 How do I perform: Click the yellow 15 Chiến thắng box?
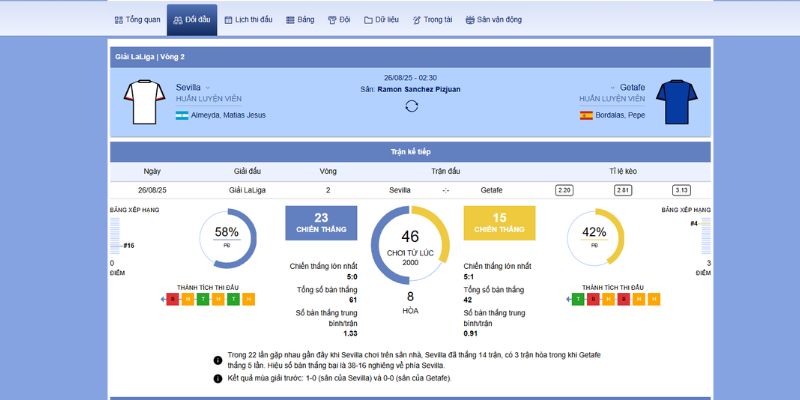499,223
